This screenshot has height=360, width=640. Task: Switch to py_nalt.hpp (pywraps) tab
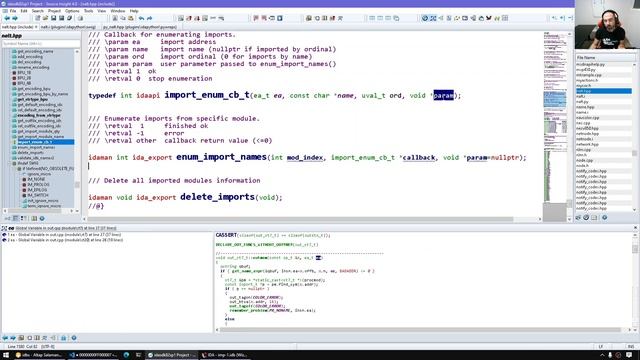pyautogui.click(x=140, y=27)
